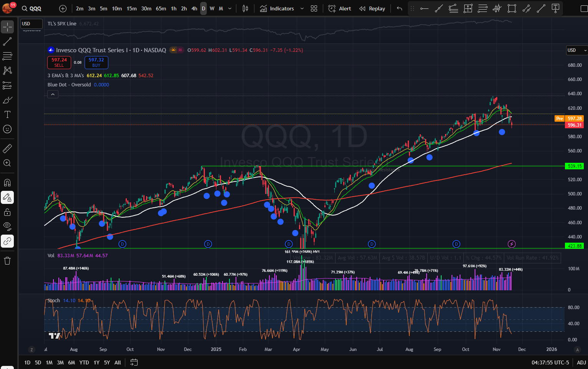Click the lightning event marker on timeline
Image resolution: width=588 pixels, height=369 pixels.
tap(512, 244)
